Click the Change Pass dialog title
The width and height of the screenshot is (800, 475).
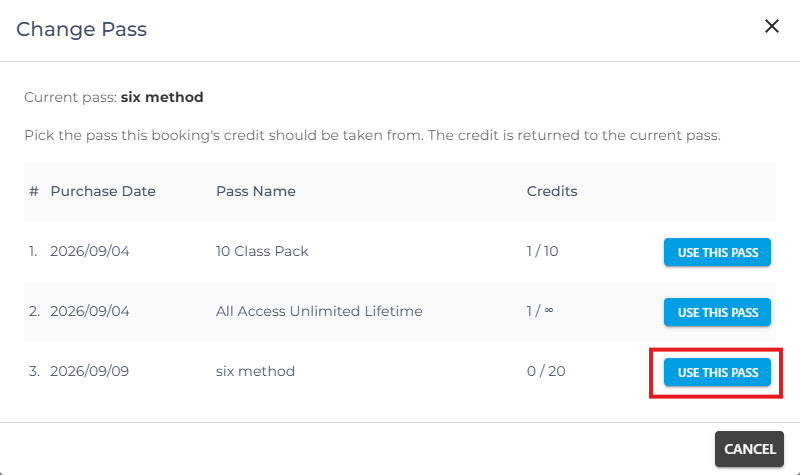coord(82,29)
